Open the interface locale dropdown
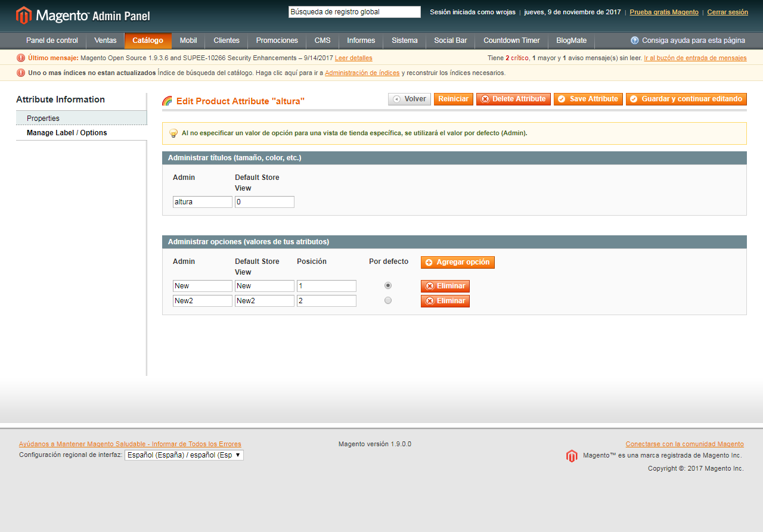Image resolution: width=763 pixels, height=532 pixels. tap(184, 455)
